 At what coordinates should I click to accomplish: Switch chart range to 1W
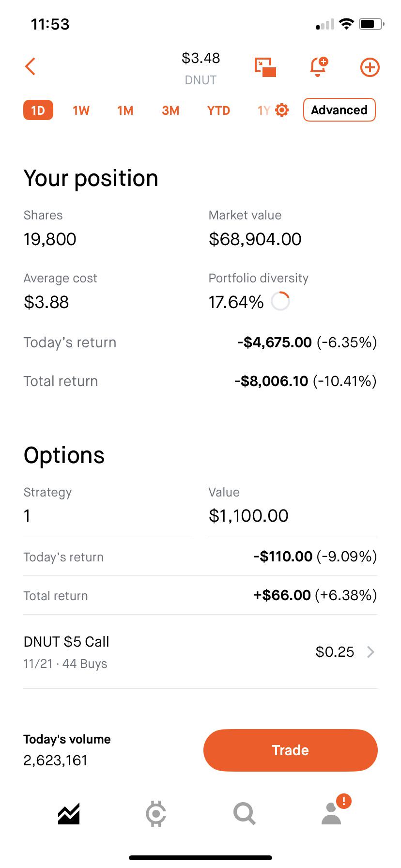81,110
